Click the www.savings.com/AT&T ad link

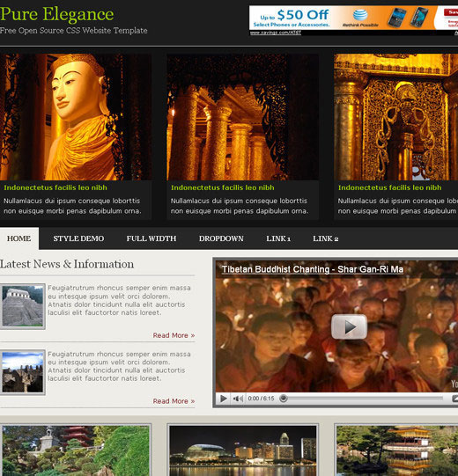[x=276, y=33]
